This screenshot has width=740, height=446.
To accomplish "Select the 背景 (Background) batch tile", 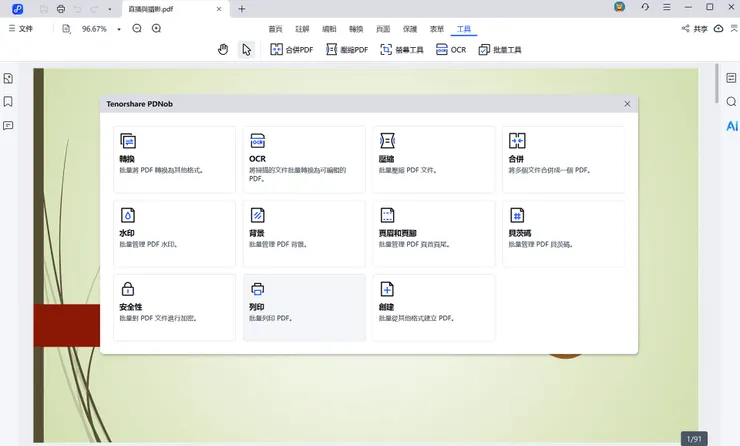I will click(x=304, y=232).
